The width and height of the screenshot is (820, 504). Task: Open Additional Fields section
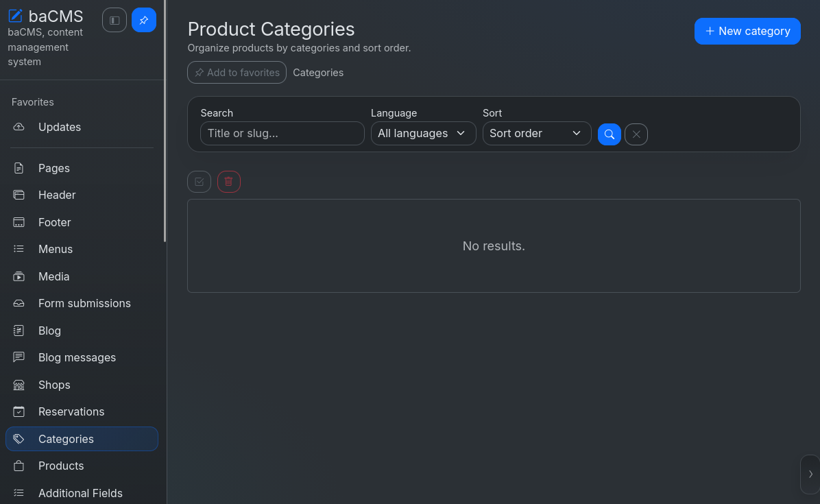pos(80,493)
